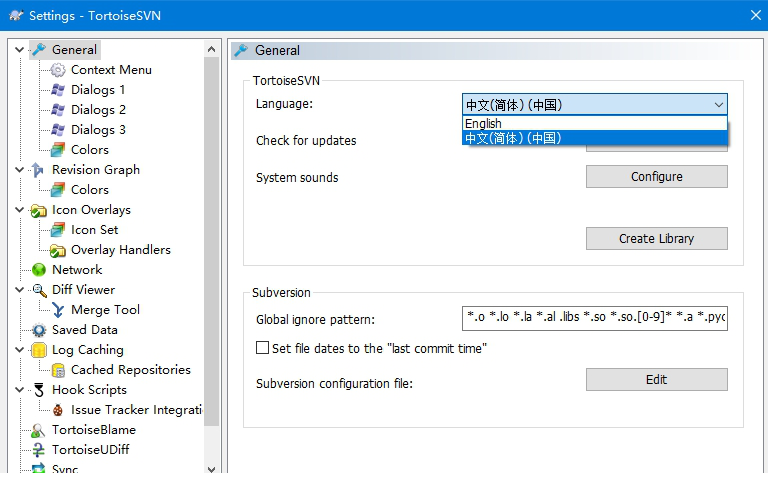Image resolution: width=768 pixels, height=491 pixels.
Task: Select the Issue Tracker Integration item
Action: 137,410
